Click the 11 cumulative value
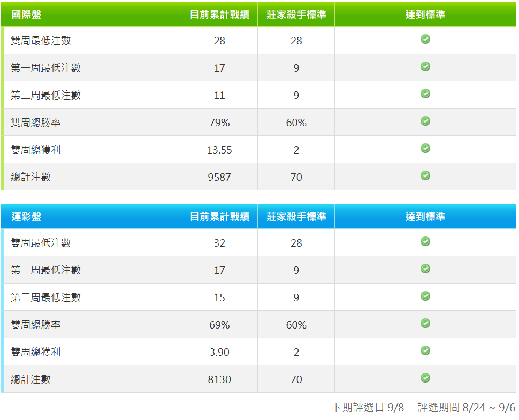The image size is (519, 420). coord(219,96)
